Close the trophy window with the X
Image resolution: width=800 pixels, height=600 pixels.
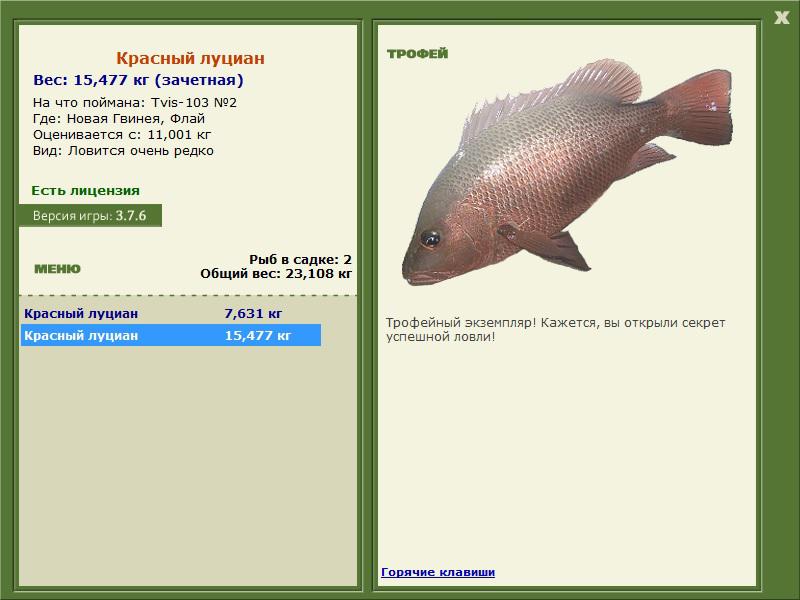(x=781, y=18)
